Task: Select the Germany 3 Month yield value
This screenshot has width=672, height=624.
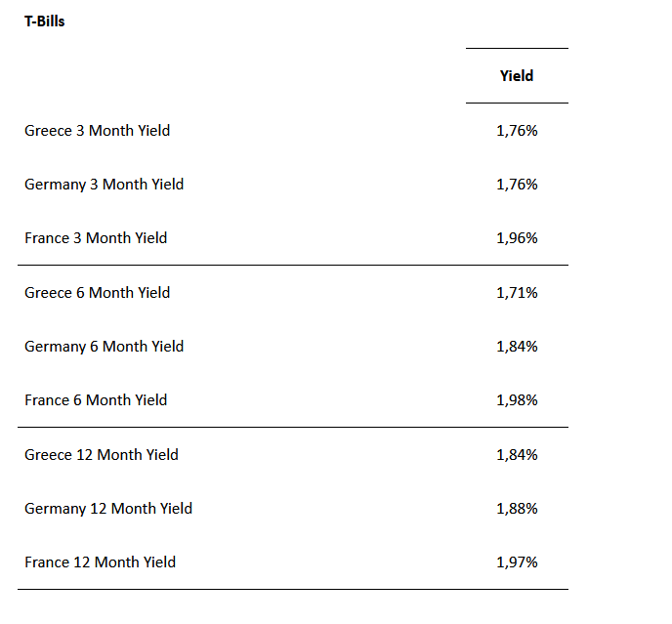Action: point(517,184)
